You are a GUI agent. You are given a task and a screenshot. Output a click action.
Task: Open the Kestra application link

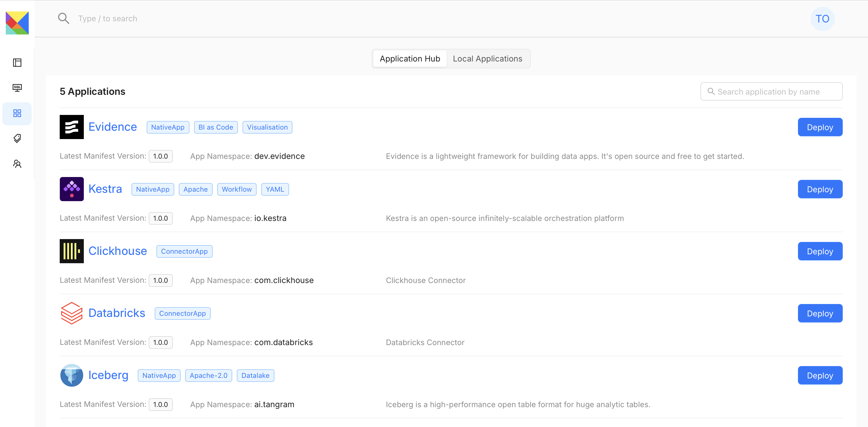pos(105,189)
